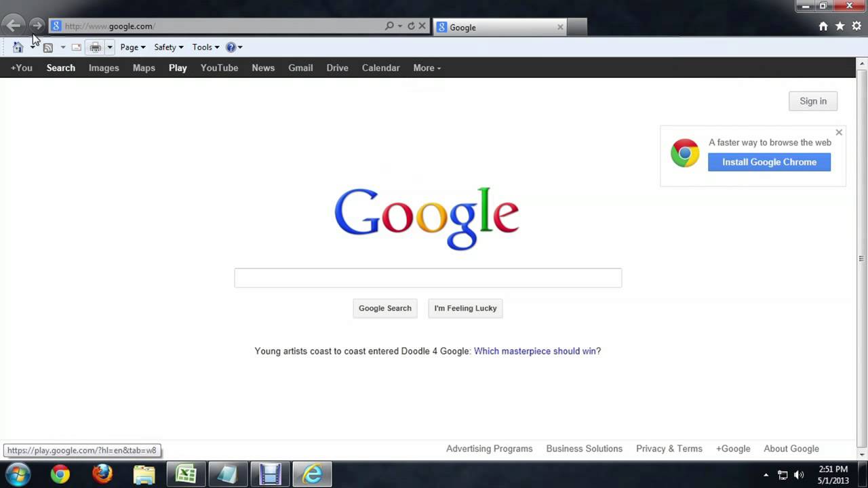Open Calendar in the Google bar

click(380, 68)
